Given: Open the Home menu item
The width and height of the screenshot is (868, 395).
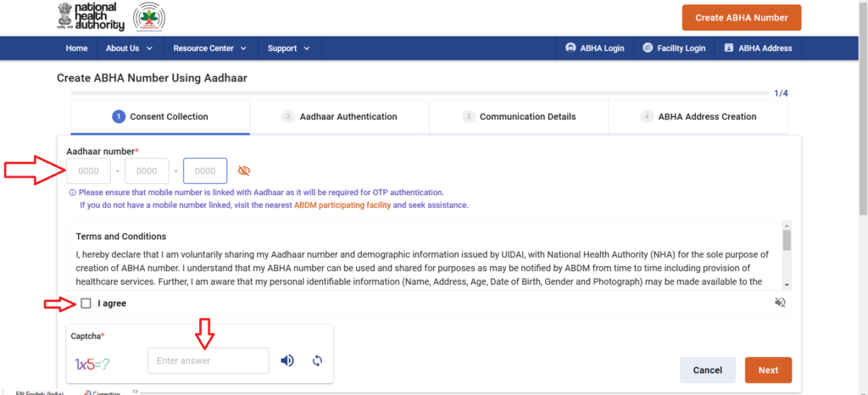Looking at the screenshot, I should pyautogui.click(x=76, y=48).
